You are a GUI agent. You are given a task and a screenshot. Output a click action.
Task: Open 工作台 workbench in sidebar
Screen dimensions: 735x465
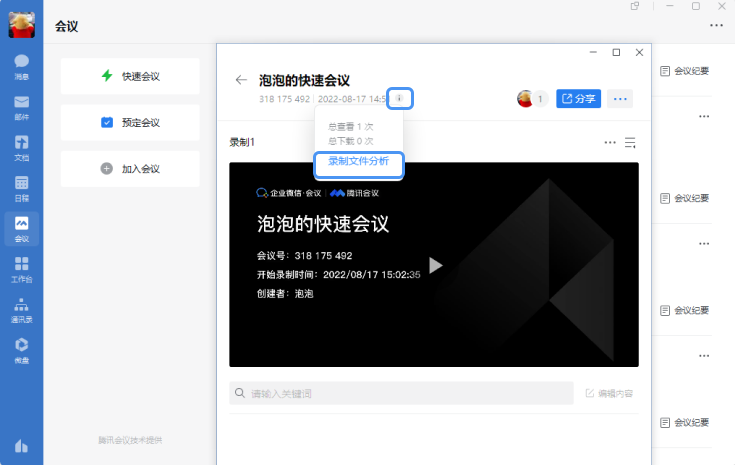pos(21,269)
